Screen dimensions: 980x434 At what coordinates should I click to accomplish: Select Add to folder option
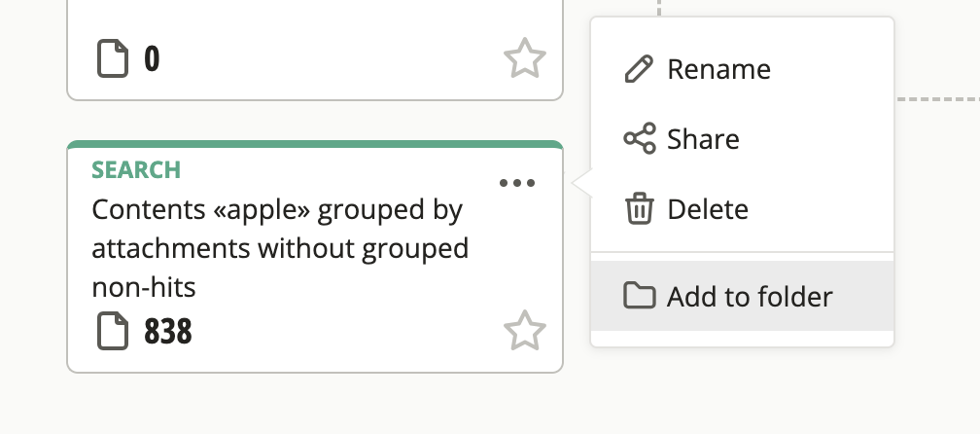(743, 296)
